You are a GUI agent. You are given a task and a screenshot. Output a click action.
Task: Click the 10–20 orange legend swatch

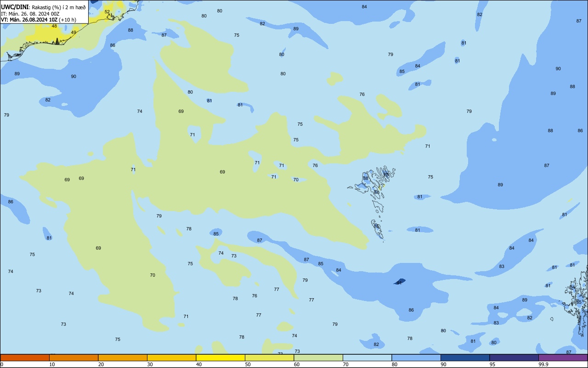coord(73,357)
